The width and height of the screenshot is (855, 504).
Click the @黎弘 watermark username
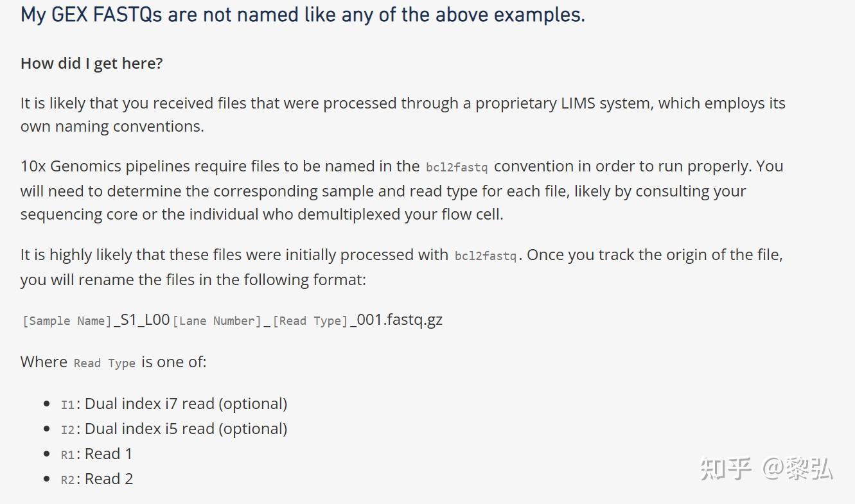[x=797, y=469]
